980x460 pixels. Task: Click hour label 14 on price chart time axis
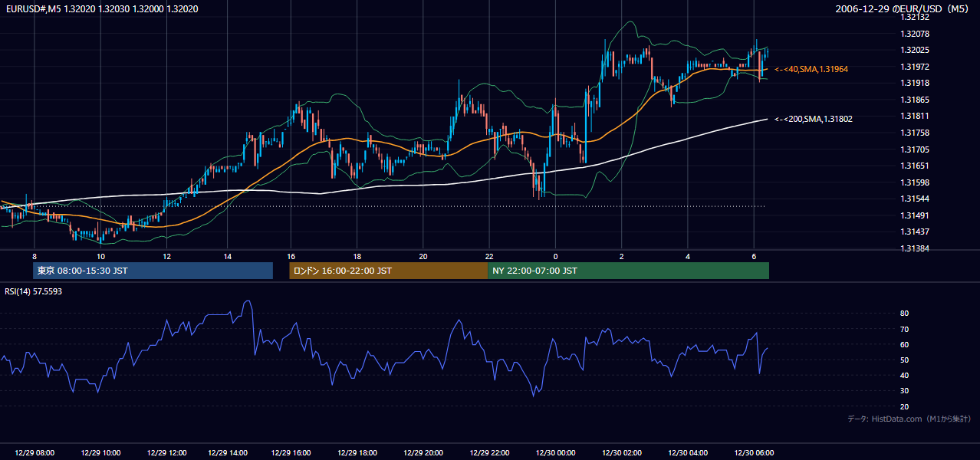[x=228, y=256]
